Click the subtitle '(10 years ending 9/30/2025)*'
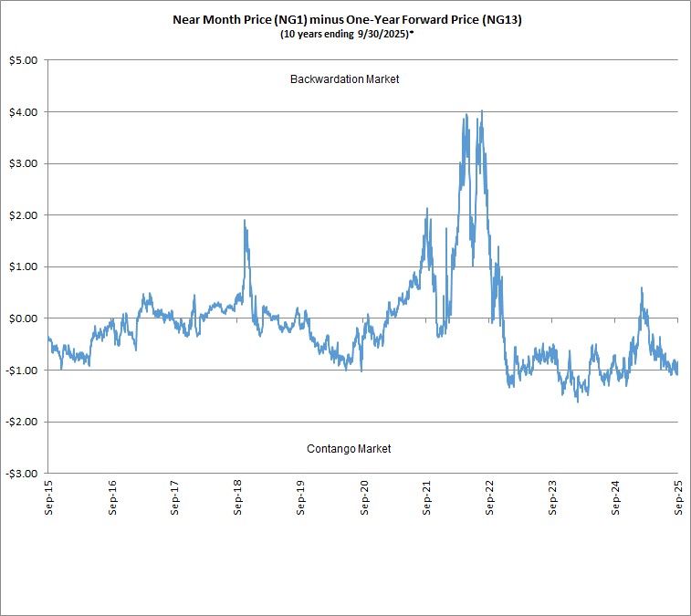 (x=347, y=34)
